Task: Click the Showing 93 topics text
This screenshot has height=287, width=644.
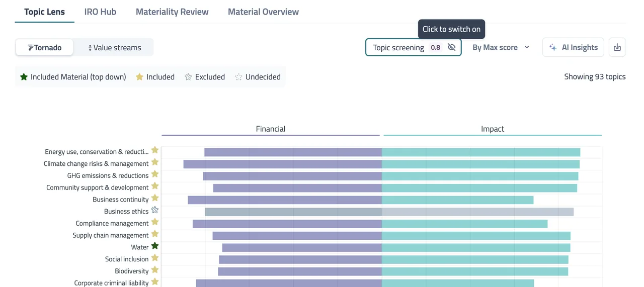Action: (595, 77)
